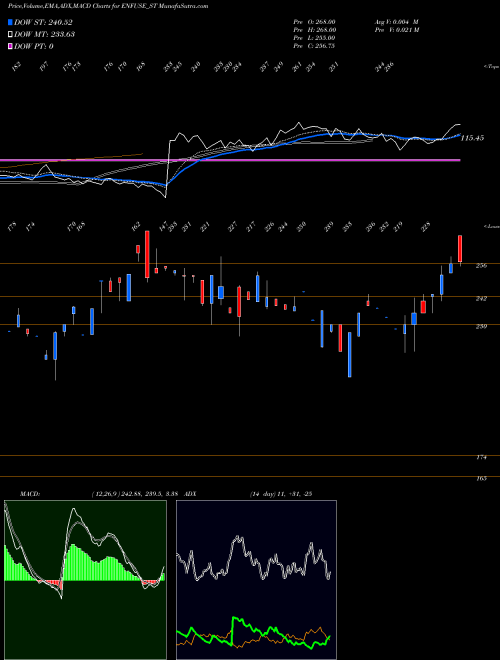Click the 'ADX' indicator heading
This screenshot has width=500, height=660.
pyautogui.click(x=191, y=494)
